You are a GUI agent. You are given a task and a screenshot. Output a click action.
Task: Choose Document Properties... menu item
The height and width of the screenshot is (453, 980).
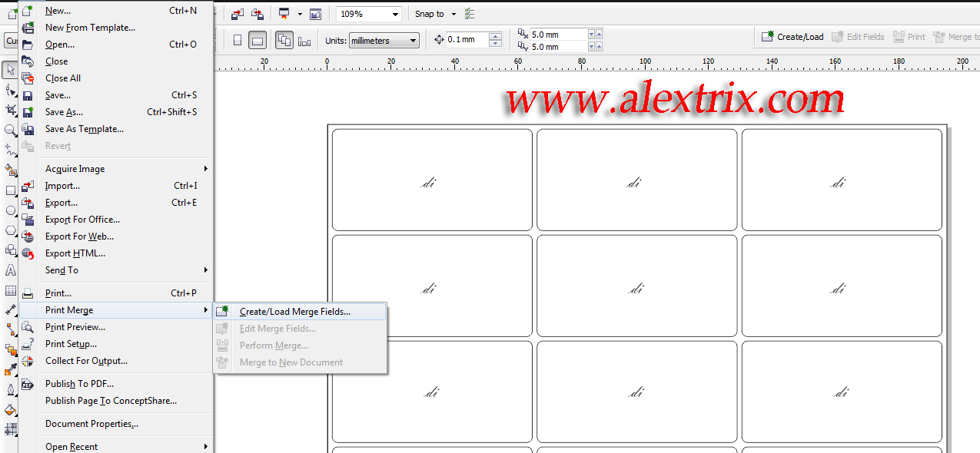tap(116, 424)
